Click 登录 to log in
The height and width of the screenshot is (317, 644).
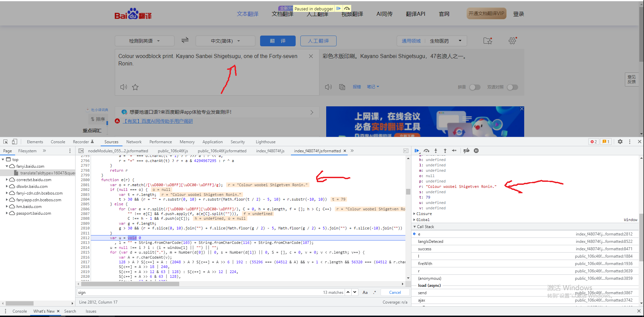click(x=518, y=14)
